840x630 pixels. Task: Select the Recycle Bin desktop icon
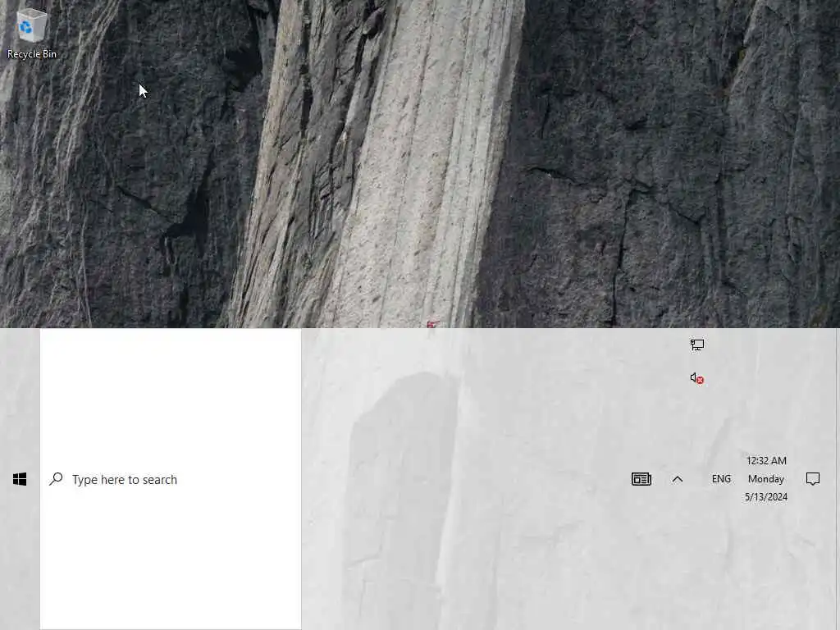(x=31, y=33)
